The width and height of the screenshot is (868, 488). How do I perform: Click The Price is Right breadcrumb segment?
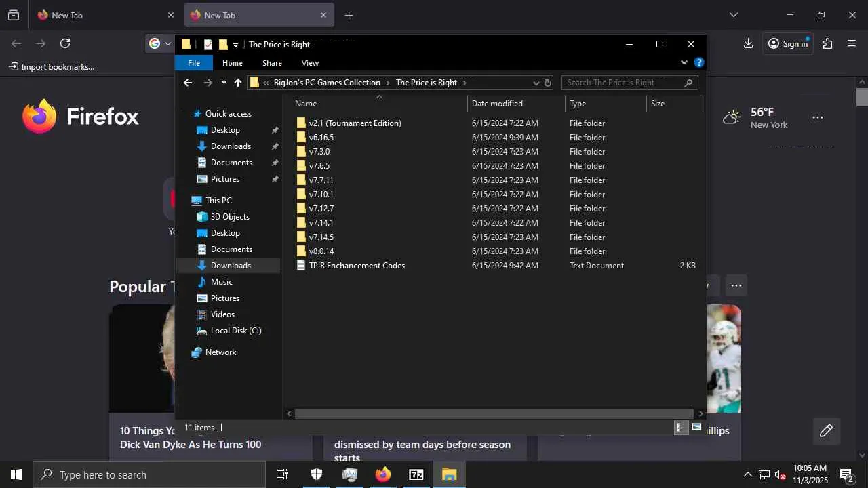click(x=427, y=83)
